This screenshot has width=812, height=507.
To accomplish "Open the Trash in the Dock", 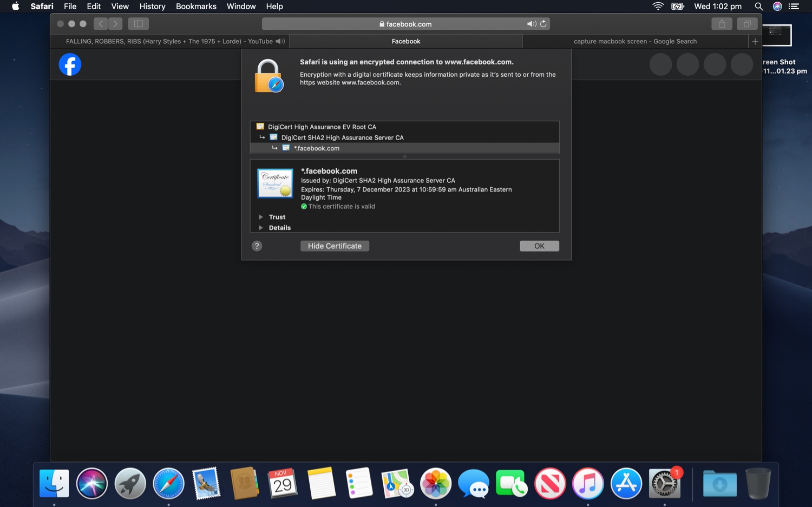I will pyautogui.click(x=758, y=483).
